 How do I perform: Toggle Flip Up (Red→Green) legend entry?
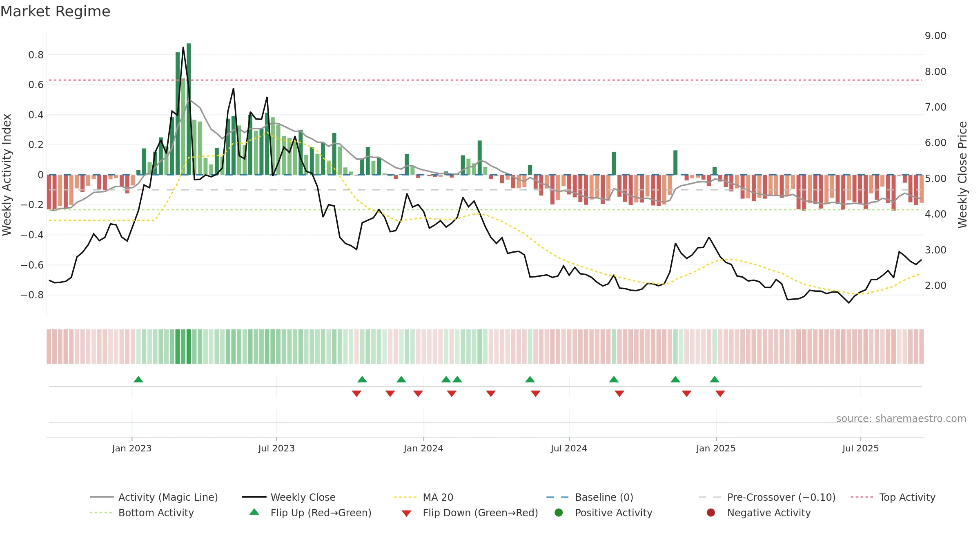[x=311, y=513]
